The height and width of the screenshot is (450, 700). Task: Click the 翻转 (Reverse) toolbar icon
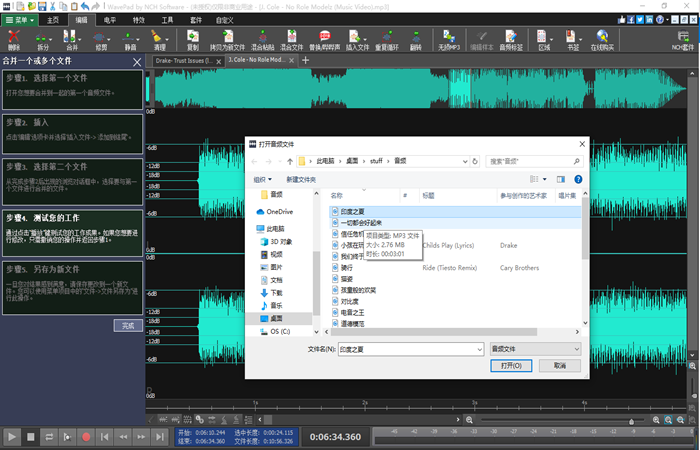pos(415,40)
